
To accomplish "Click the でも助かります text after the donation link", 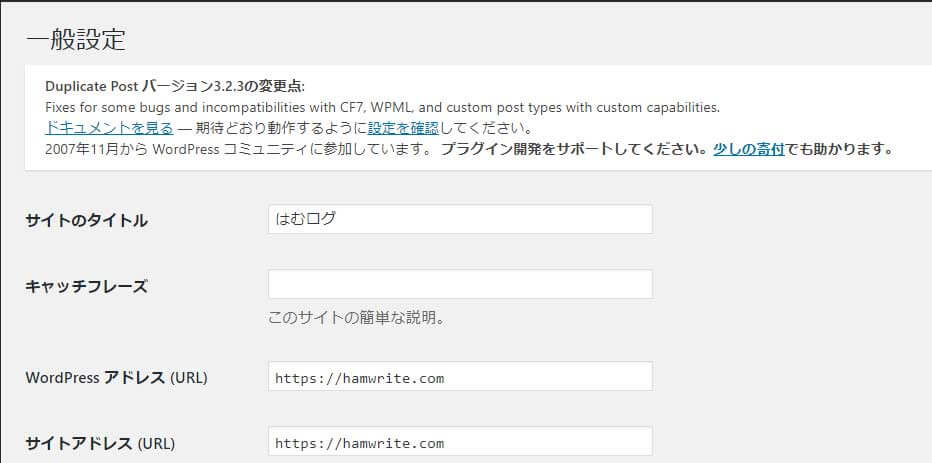I will pos(840,149).
